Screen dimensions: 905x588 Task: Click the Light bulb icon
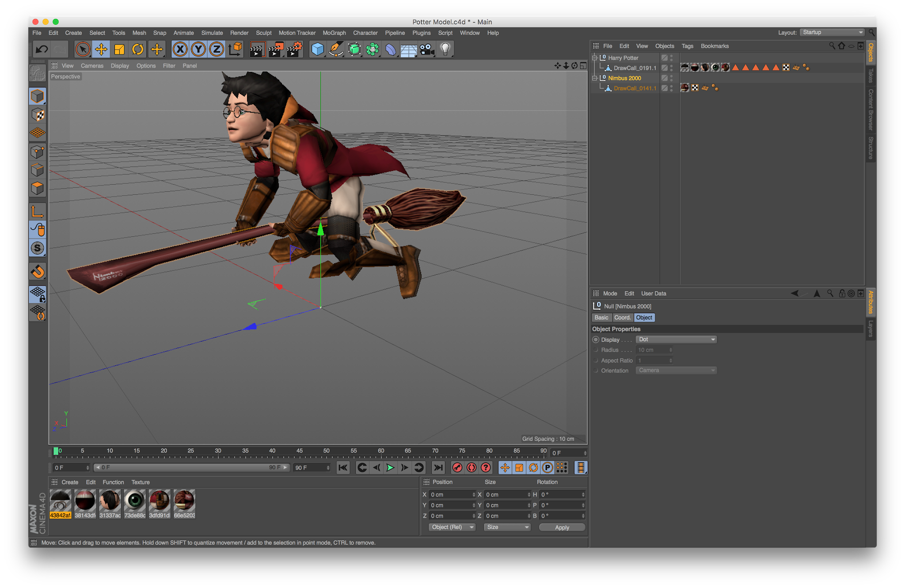tap(445, 49)
